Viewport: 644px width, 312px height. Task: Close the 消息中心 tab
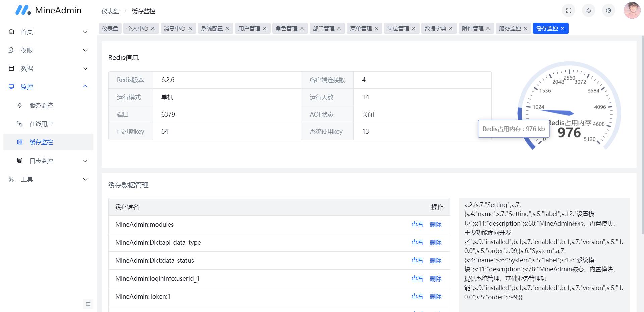tap(190, 28)
